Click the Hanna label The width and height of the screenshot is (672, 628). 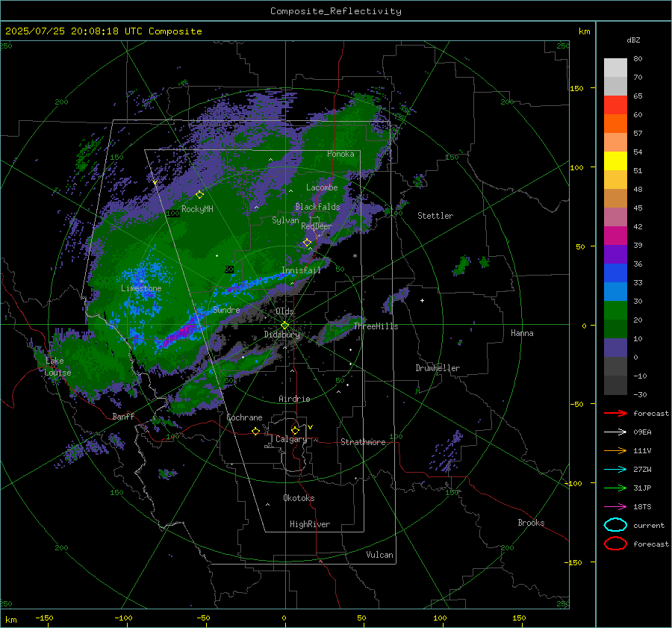coord(522,333)
